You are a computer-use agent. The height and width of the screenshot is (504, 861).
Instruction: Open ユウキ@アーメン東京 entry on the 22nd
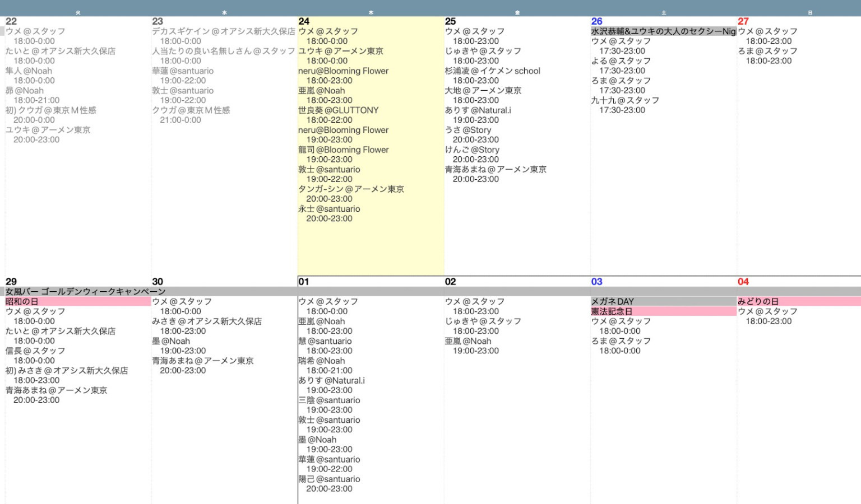point(48,130)
